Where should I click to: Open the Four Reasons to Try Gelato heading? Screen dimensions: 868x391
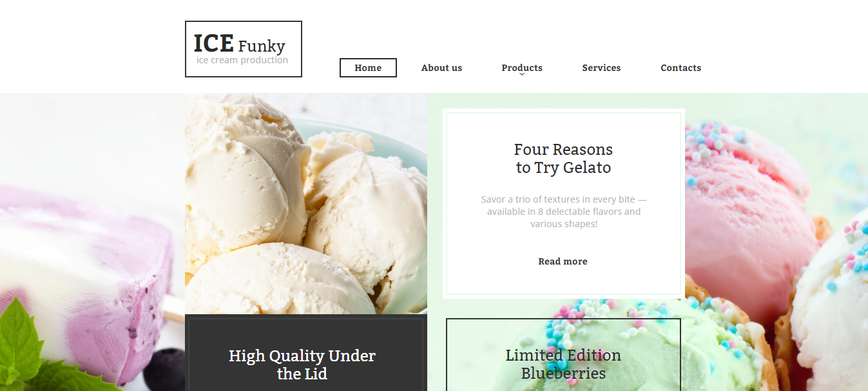[x=563, y=159]
